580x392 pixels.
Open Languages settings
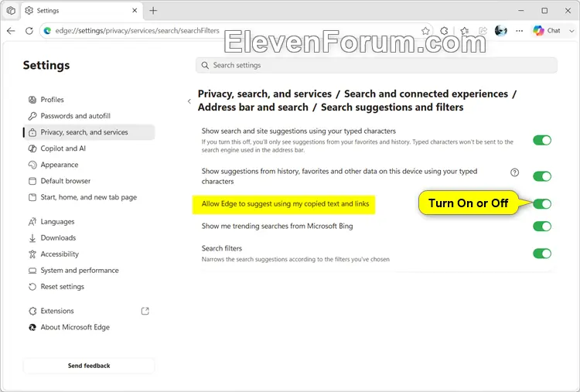coord(89,222)
